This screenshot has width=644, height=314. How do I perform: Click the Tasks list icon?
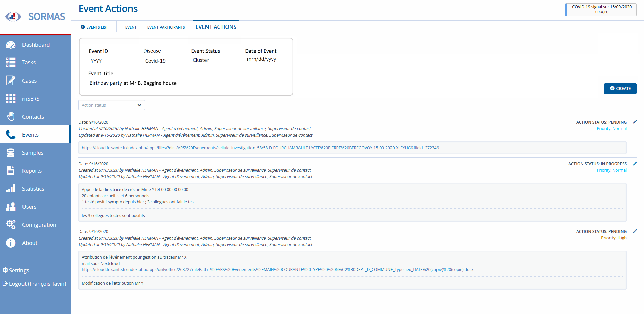[x=11, y=62]
